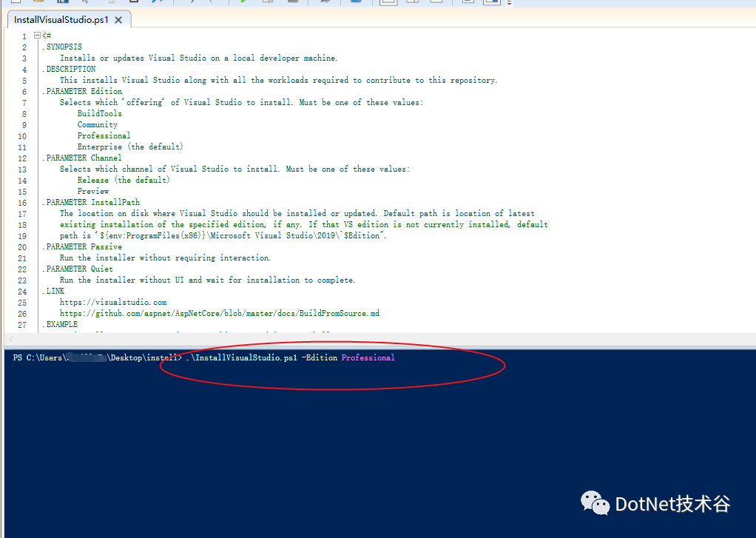This screenshot has height=538, width=756.
Task: Click 'Professional' in the script comment on line 10
Action: [x=104, y=135]
